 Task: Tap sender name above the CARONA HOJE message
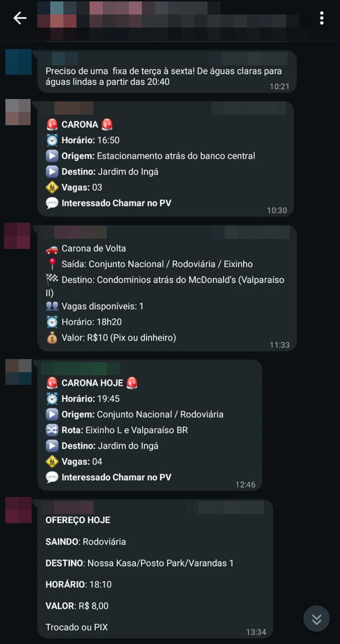tap(80, 369)
